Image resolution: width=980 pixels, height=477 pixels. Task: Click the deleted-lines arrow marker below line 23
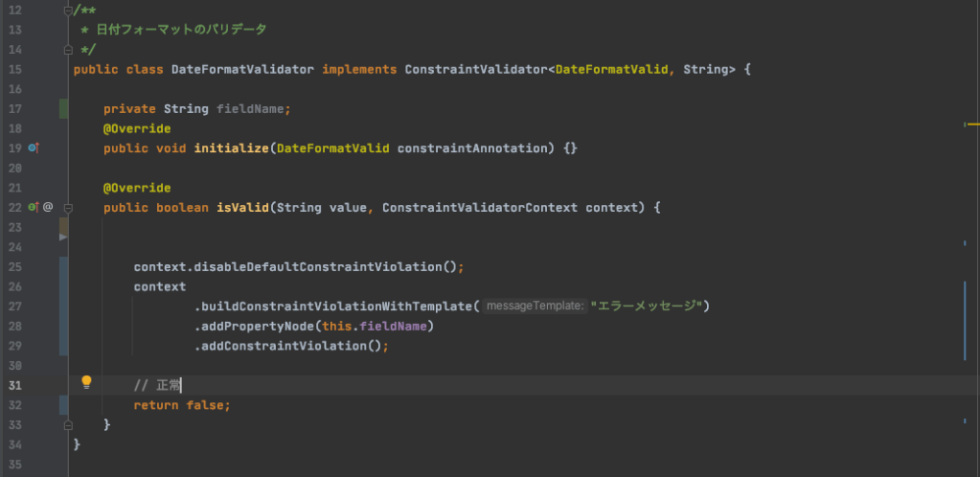click(63, 236)
